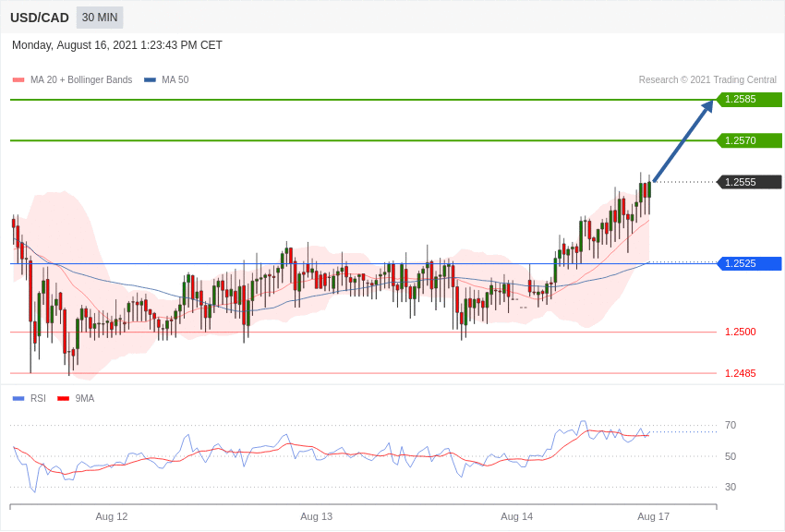Viewport: 785px width, 532px height.
Task: Click the RSI 70 axis label
Action: [x=731, y=425]
